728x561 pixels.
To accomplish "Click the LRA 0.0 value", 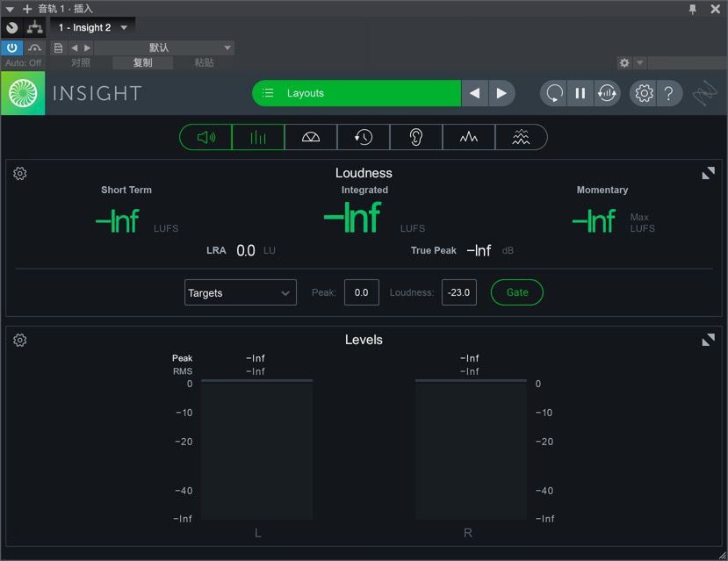I will [246, 250].
